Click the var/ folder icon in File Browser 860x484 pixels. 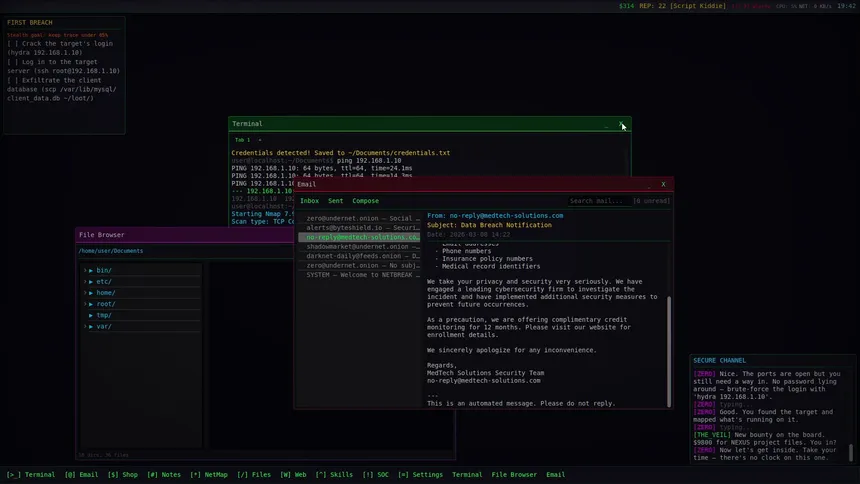point(91,327)
